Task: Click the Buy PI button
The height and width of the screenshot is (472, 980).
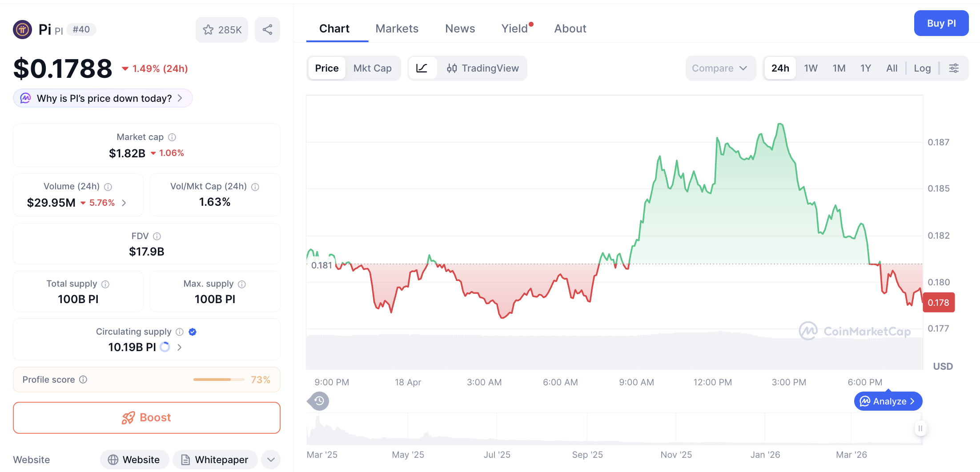Action: click(x=941, y=23)
